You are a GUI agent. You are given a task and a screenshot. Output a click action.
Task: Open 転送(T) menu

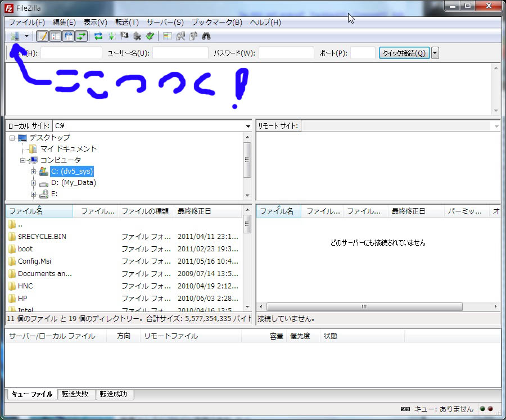[127, 22]
